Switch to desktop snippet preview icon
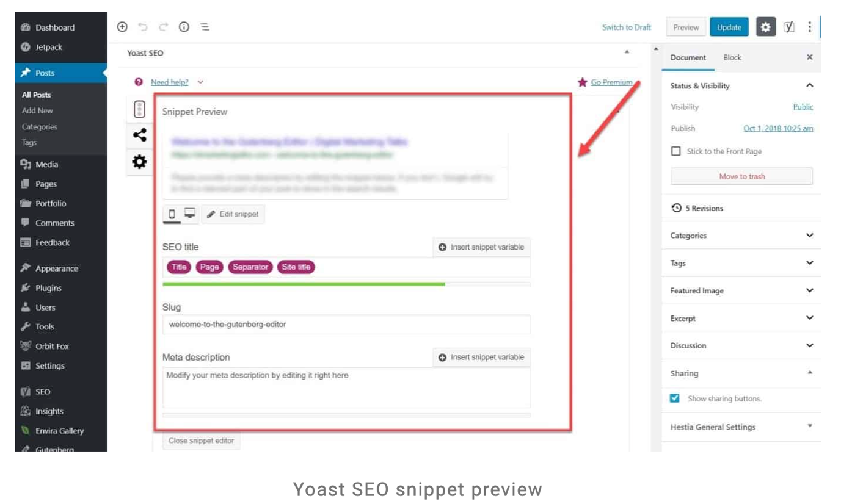The image size is (841, 504). [x=190, y=214]
